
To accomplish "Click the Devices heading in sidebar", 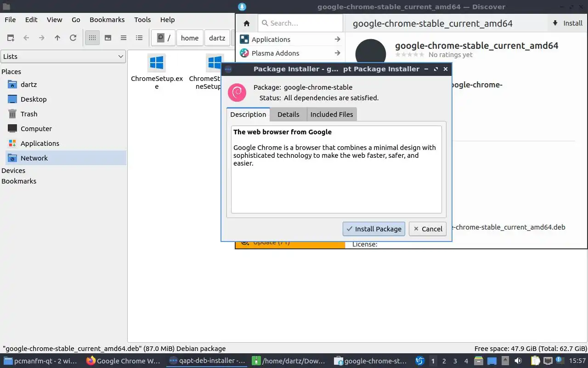I will (13, 171).
